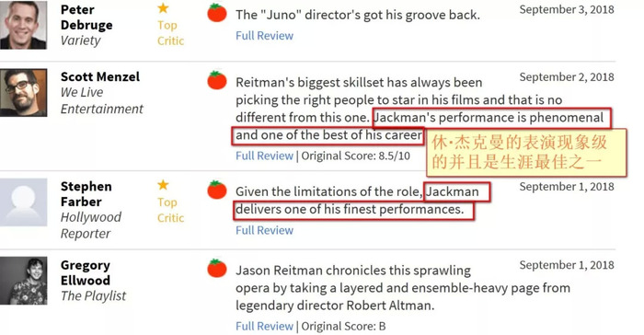
Task: Visit the Variety publication link
Action: pos(81,40)
